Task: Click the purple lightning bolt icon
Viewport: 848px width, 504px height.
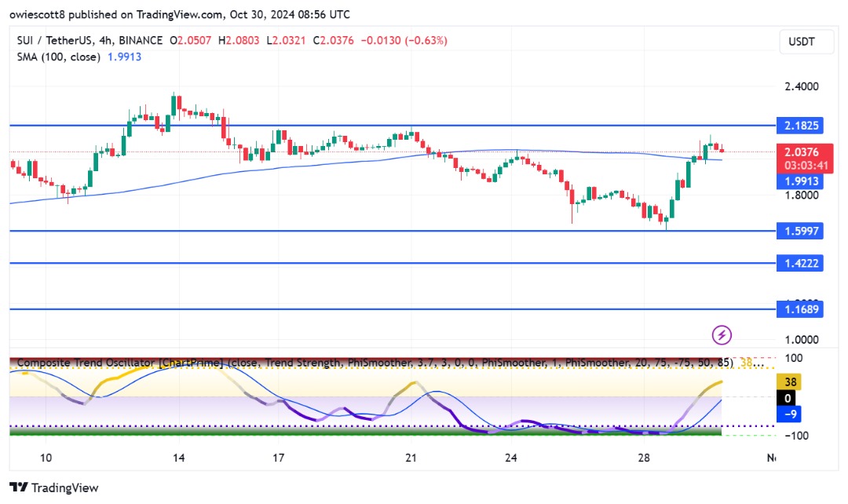Action: click(722, 334)
